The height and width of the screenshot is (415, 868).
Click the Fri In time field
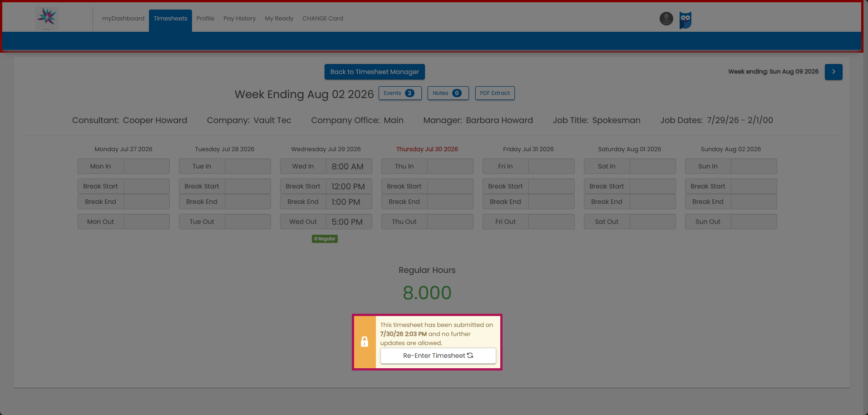click(551, 166)
